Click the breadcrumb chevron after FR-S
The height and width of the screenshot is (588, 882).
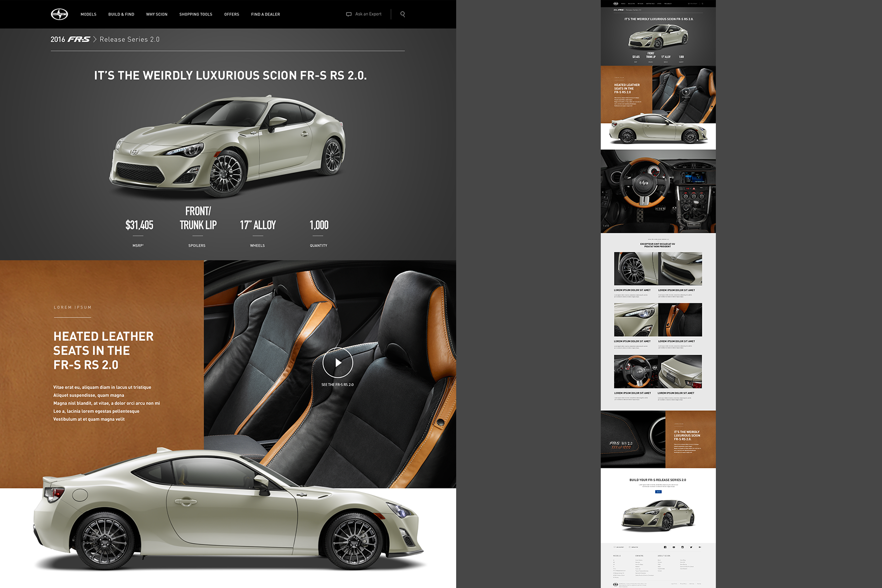coord(95,39)
